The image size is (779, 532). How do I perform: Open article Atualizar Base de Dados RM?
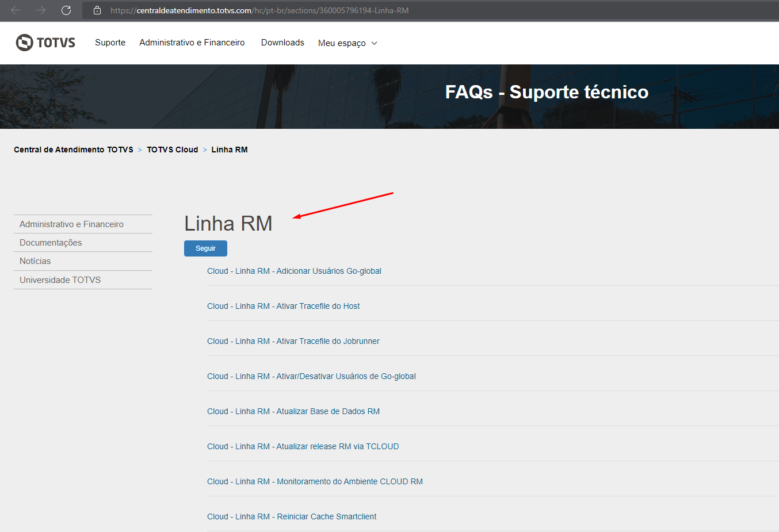[293, 411]
